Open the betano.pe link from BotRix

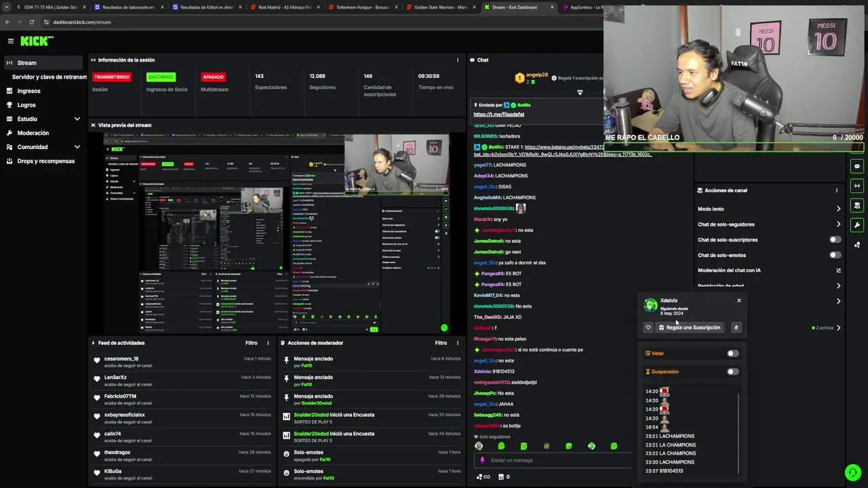(563, 150)
